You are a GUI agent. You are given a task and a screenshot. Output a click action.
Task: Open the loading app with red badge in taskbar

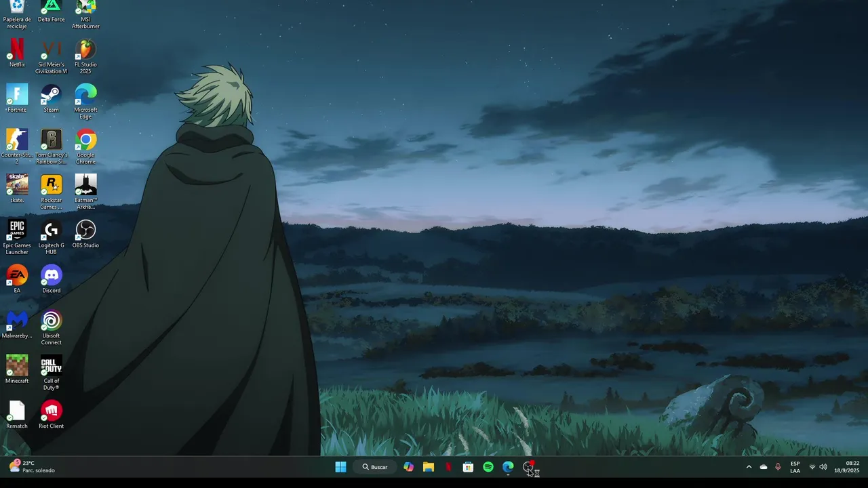pos(528,467)
